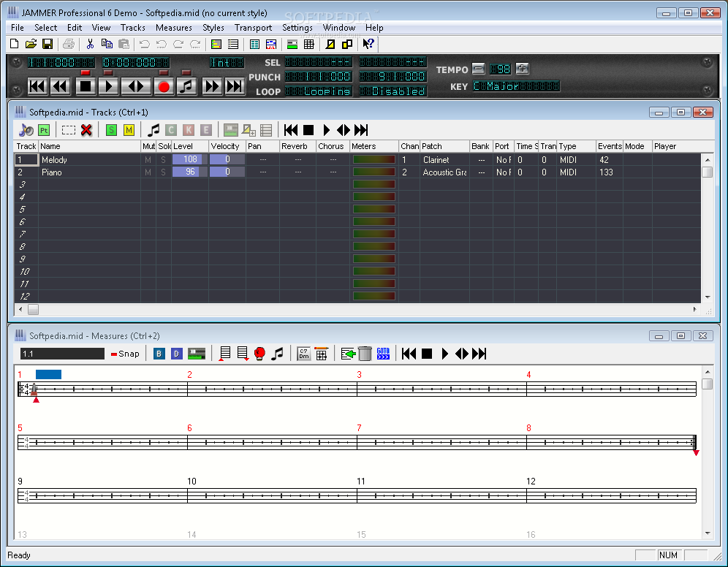Open the Transport menu
The image size is (728, 567).
click(x=253, y=28)
